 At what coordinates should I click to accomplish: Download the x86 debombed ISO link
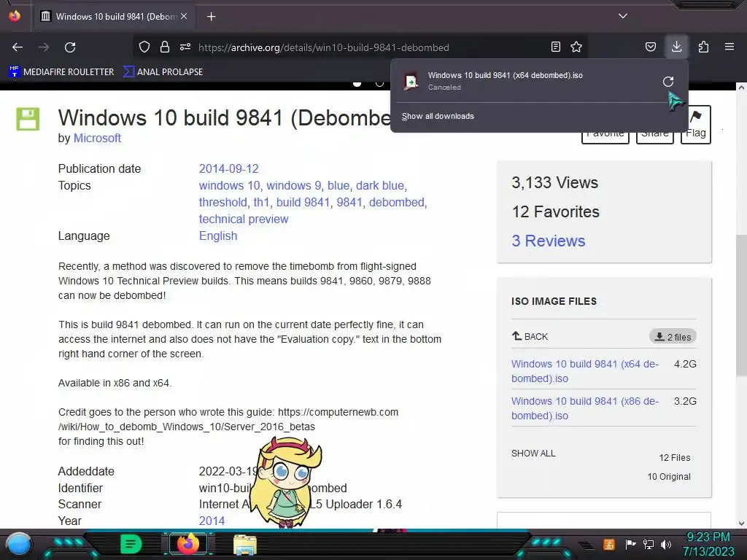(585, 408)
